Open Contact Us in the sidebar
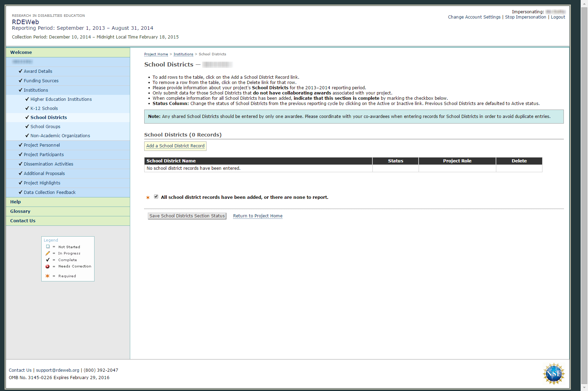This screenshot has width=588, height=391. (68, 221)
